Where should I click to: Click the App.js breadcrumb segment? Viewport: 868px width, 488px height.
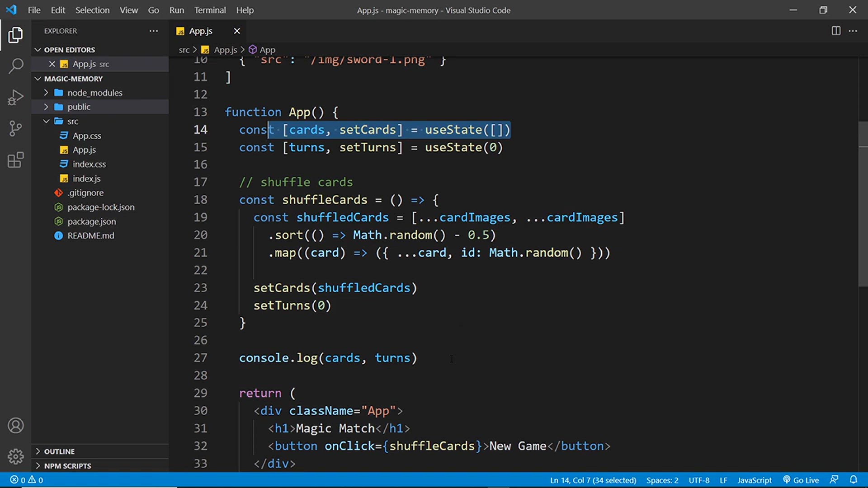point(225,50)
